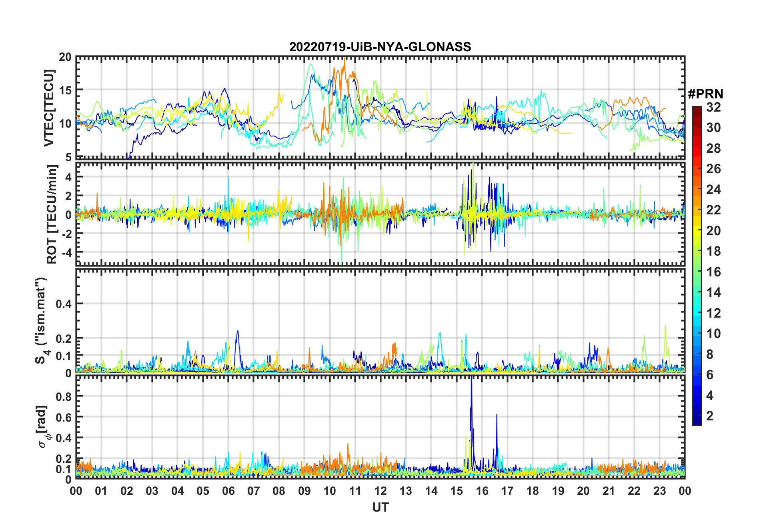
Task: Select S4 axis tick label "0.4"
Action: pyautogui.click(x=64, y=304)
